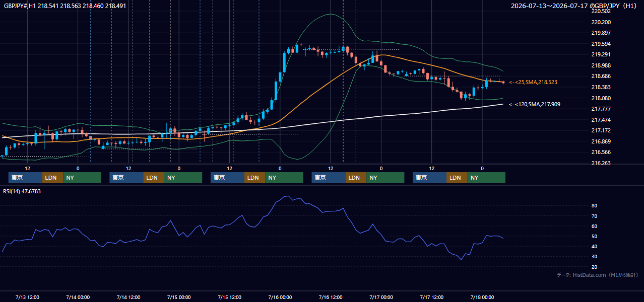
Task: Click RSI axis level 70
Action: point(595,216)
